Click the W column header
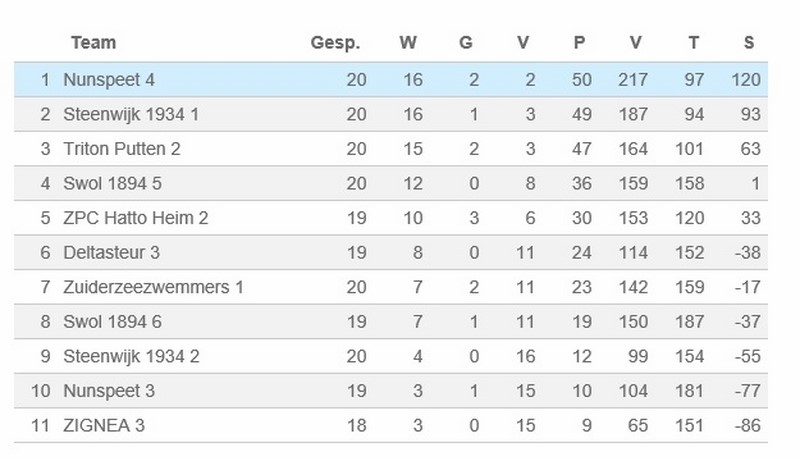This screenshot has width=800, height=461. tap(408, 42)
